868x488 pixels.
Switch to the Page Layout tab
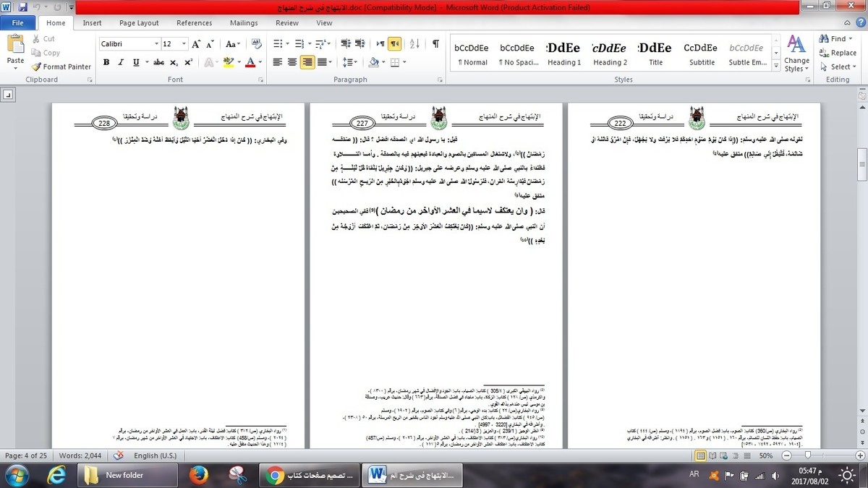click(x=139, y=23)
